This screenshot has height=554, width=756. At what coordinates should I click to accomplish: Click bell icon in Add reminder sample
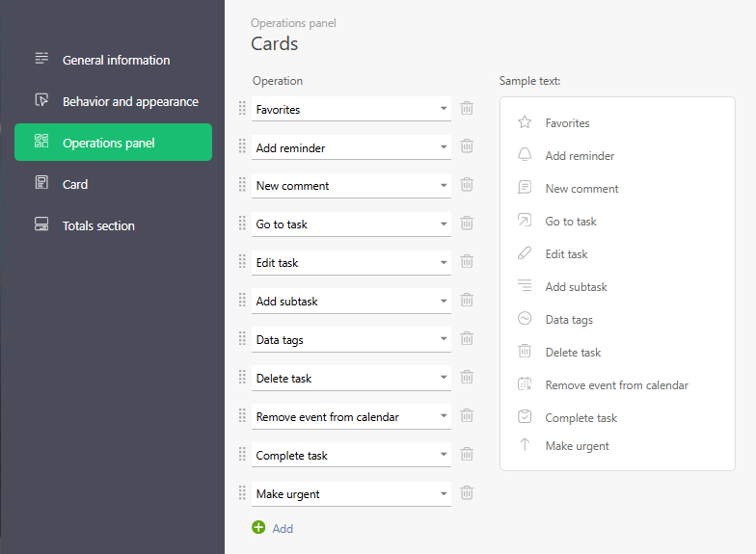point(525,156)
